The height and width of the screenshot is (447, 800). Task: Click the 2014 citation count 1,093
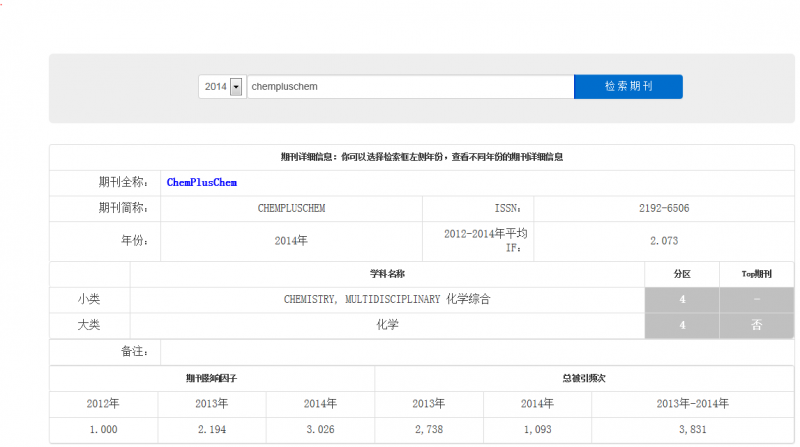click(537, 430)
